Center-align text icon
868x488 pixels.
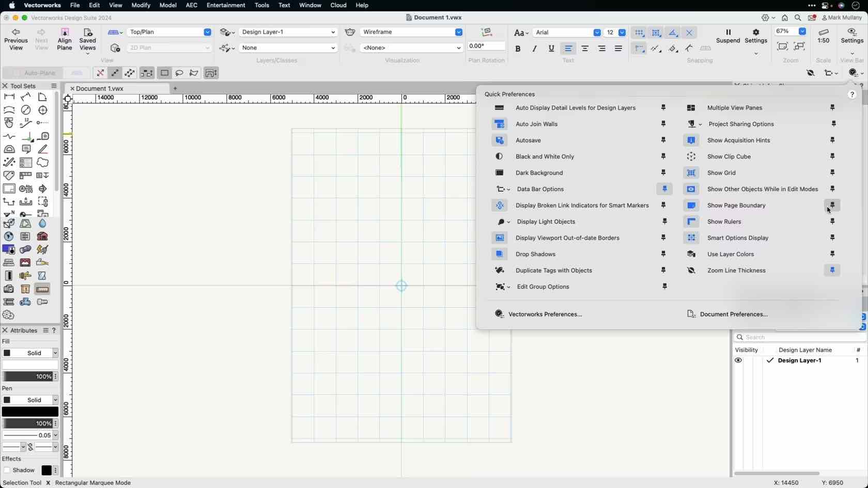(585, 49)
